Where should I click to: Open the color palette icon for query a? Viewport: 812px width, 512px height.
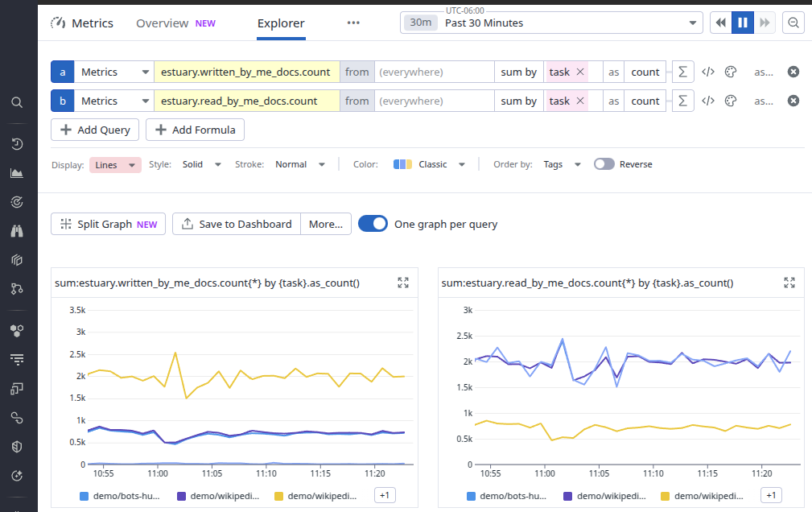coord(731,72)
